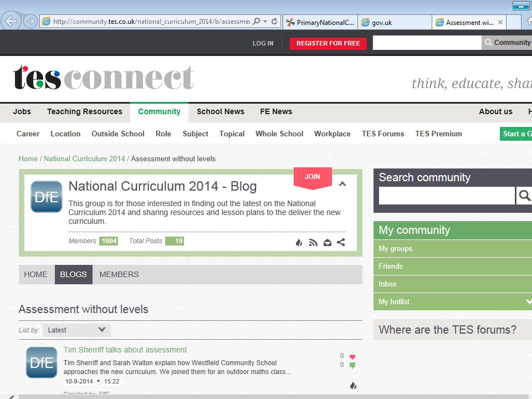Open Tim Sherriff talks about assessment post

pos(125,350)
